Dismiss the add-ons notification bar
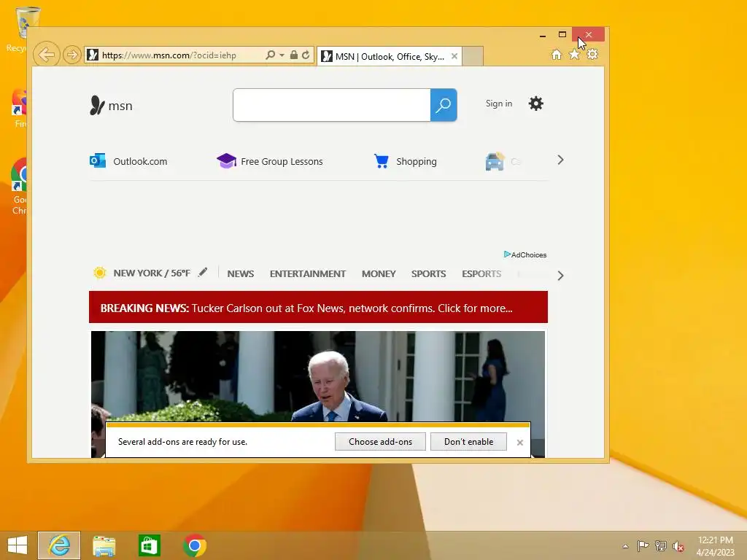The image size is (747, 560). [x=519, y=443]
